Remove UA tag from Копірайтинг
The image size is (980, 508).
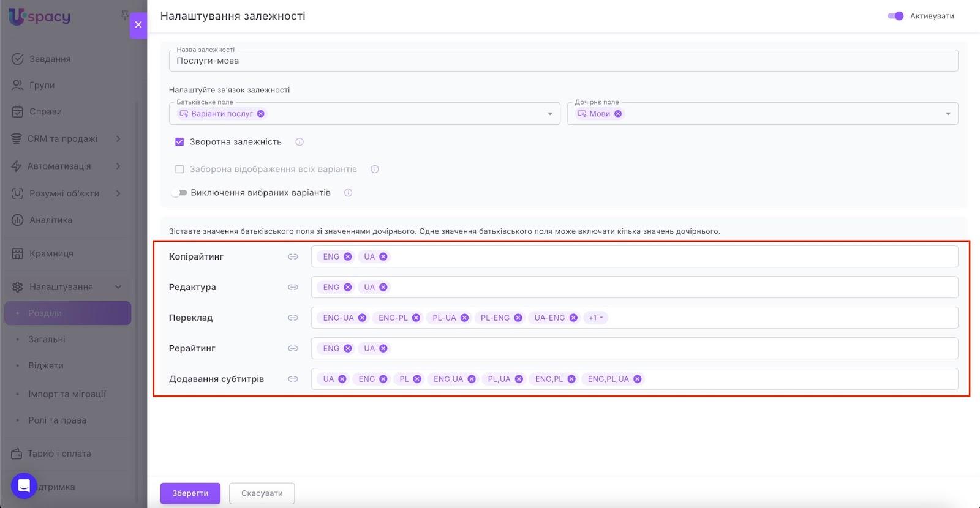[x=383, y=256]
